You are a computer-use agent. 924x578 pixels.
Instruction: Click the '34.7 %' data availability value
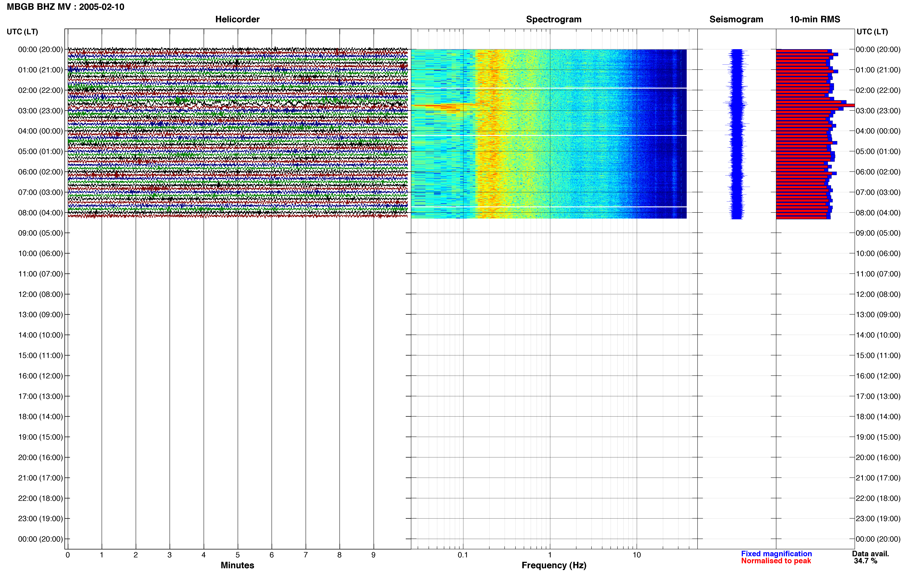pos(865,561)
